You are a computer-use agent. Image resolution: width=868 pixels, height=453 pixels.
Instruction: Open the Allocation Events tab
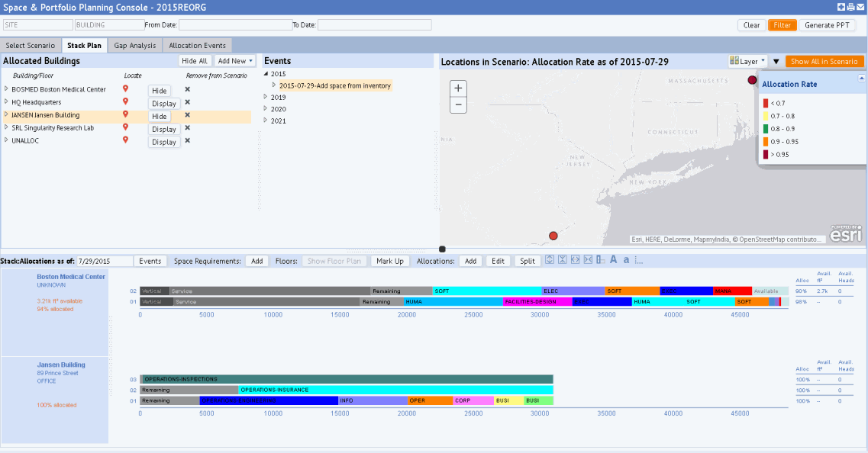point(197,45)
